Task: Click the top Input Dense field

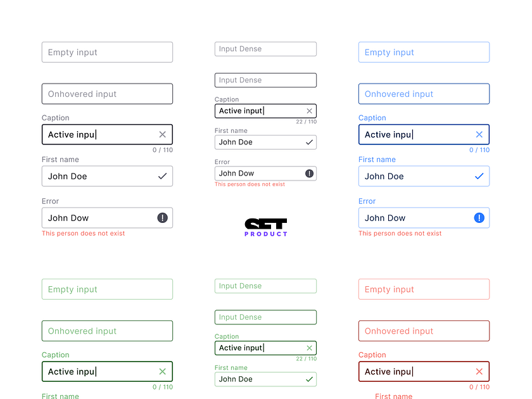Action: (x=265, y=49)
